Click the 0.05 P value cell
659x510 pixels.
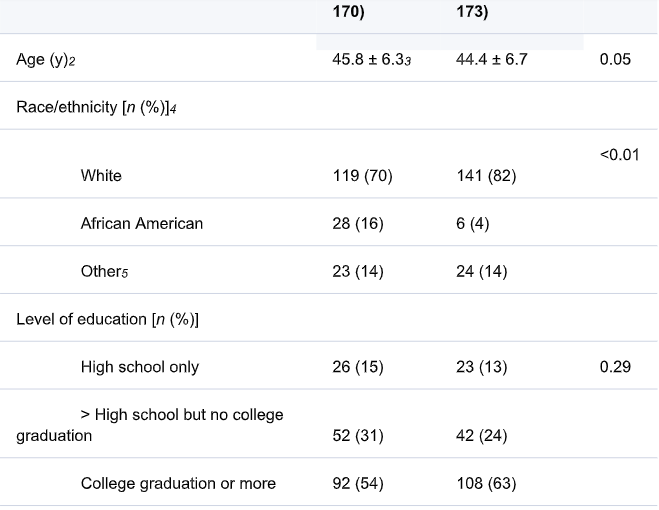pos(615,60)
